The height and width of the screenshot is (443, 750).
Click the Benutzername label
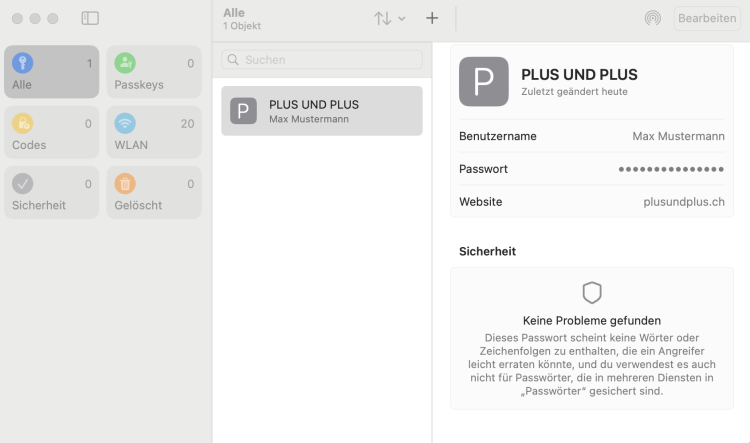[497, 136]
